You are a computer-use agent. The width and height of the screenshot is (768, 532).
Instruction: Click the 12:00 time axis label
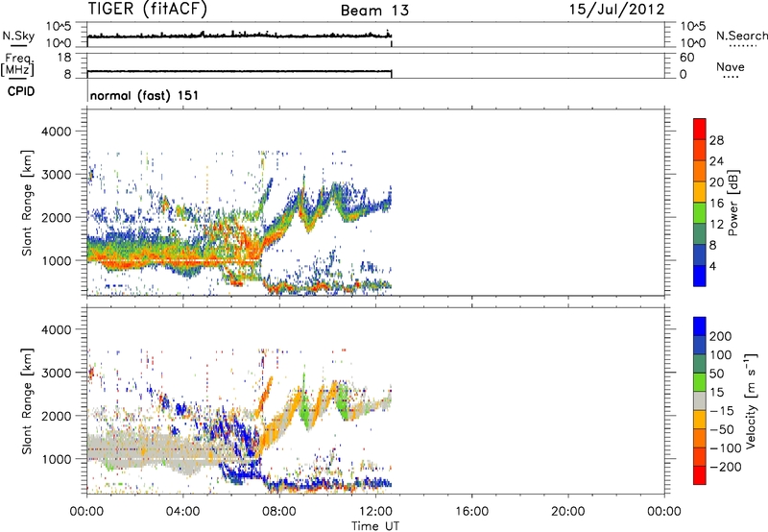point(375,511)
